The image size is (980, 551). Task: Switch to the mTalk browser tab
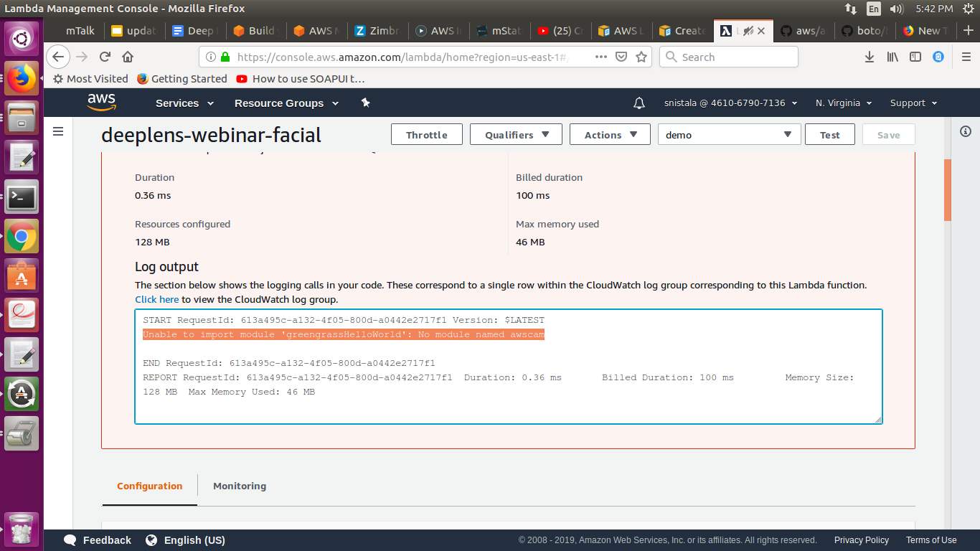coord(80,31)
